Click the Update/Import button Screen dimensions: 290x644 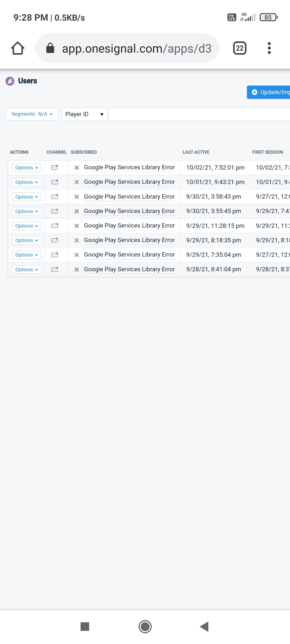269,92
